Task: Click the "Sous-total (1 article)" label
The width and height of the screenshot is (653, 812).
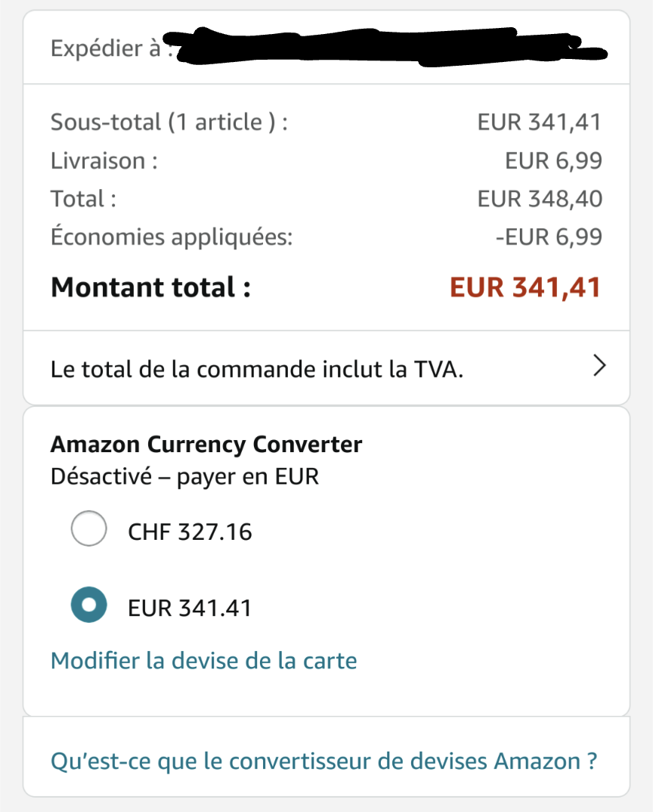Action: pyautogui.click(x=169, y=122)
